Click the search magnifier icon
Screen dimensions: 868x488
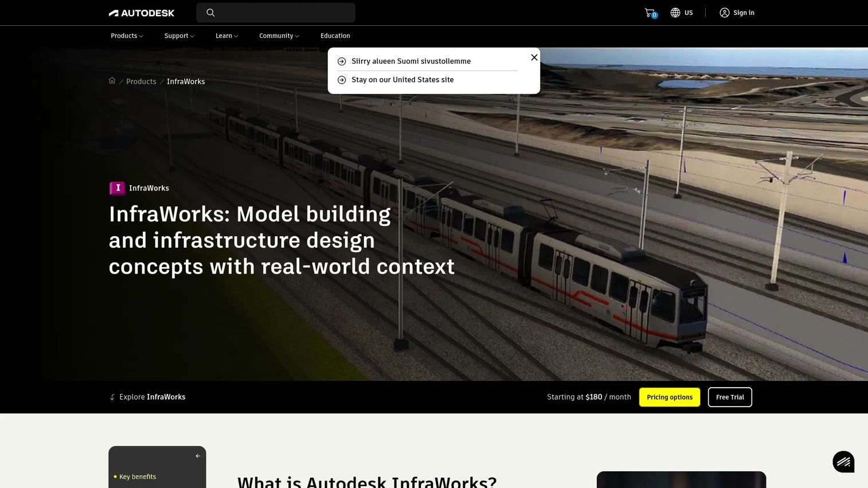point(210,13)
